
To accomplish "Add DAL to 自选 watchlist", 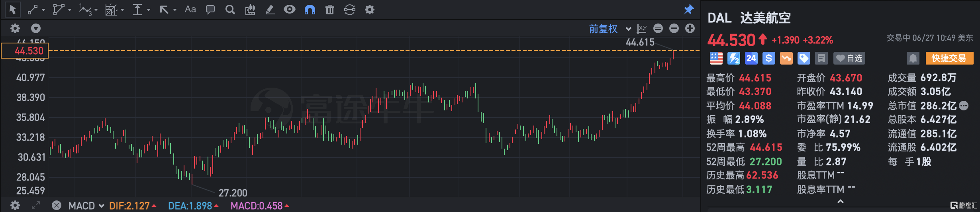I will pos(849,58).
